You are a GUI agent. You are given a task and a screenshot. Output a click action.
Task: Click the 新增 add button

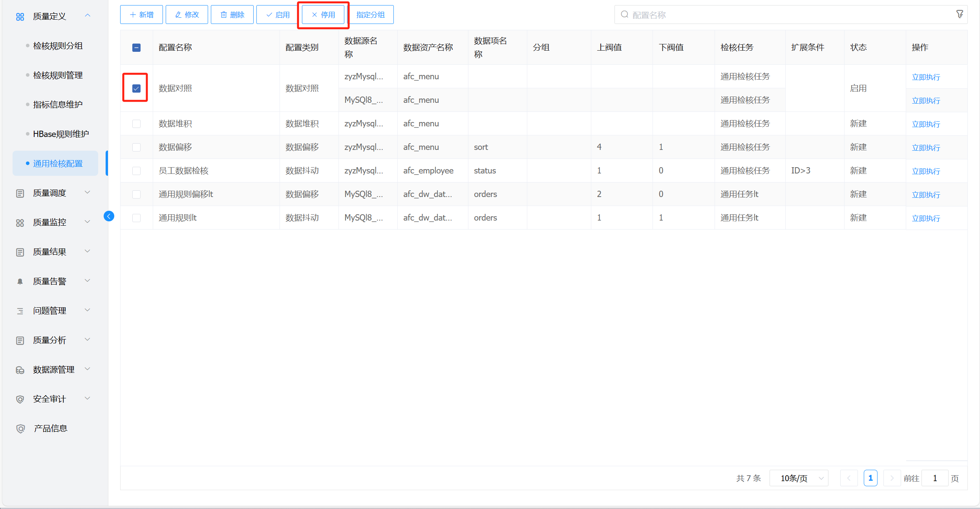coord(141,15)
